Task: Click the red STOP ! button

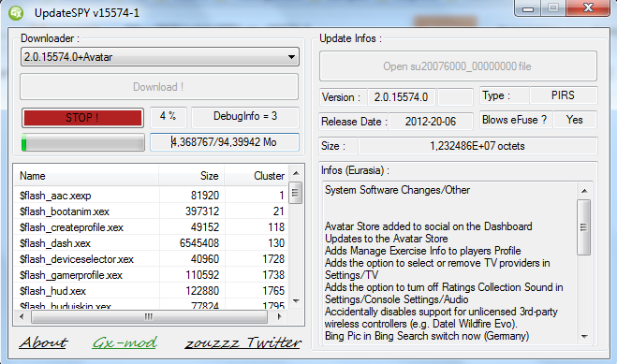Action: coord(82,118)
